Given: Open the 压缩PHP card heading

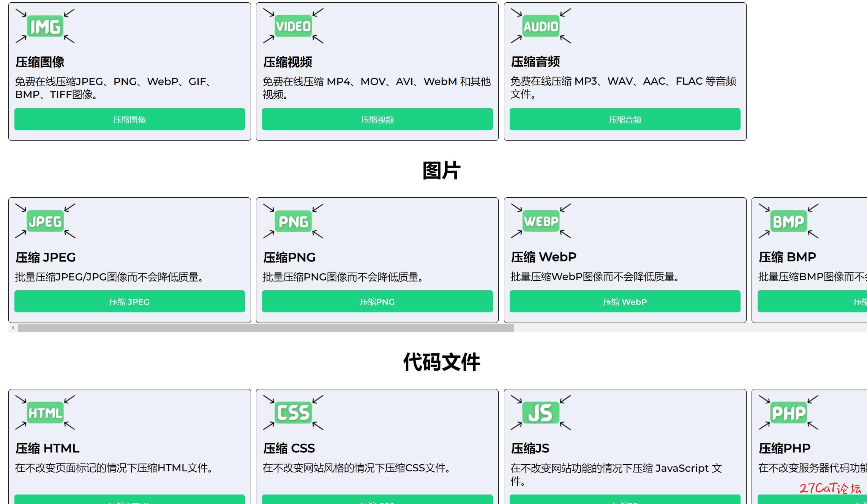Looking at the screenshot, I should coord(784,448).
